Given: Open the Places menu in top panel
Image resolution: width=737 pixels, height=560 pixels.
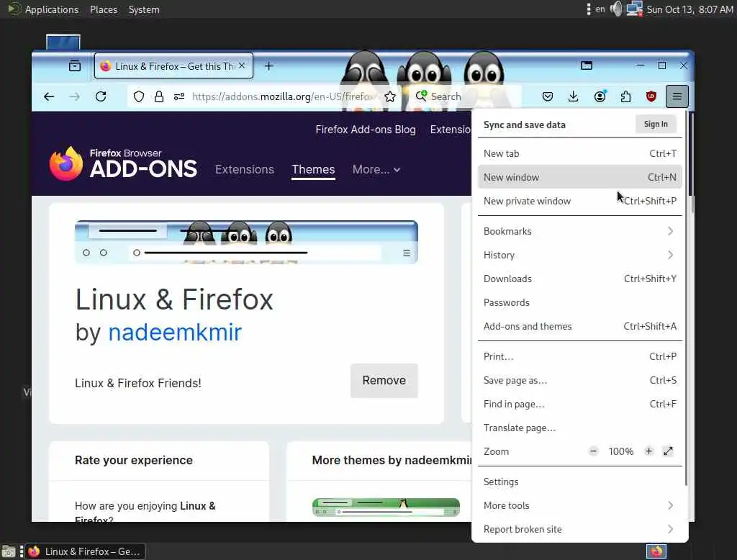Looking at the screenshot, I should [104, 9].
